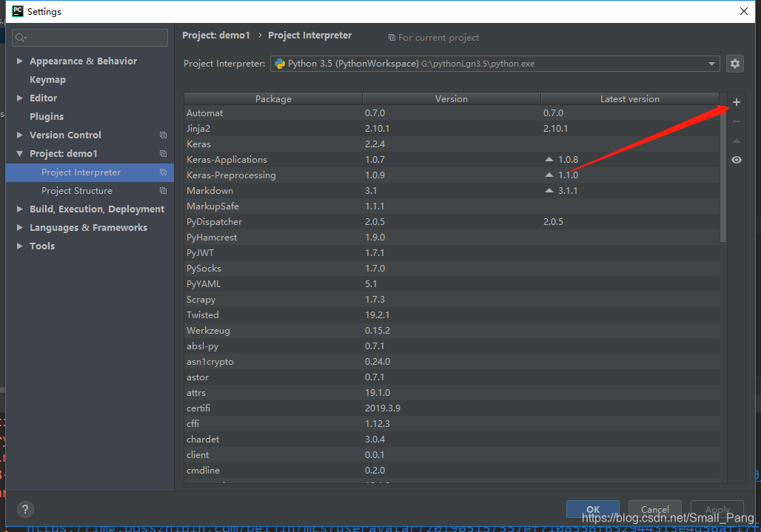Select the Werkzeug package row
Screen dimensions: 761x532
(452, 330)
